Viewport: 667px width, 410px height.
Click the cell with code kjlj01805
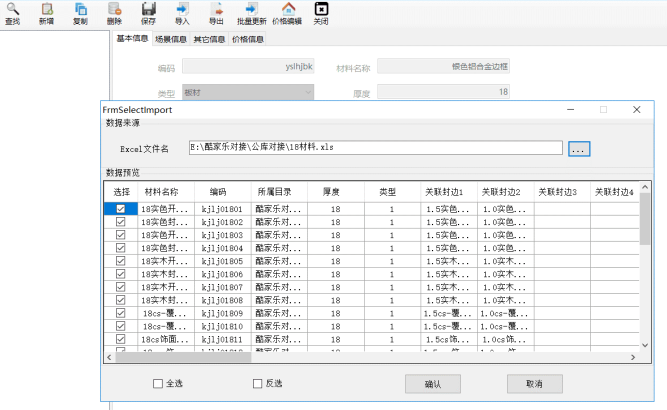pyautogui.click(x=222, y=261)
